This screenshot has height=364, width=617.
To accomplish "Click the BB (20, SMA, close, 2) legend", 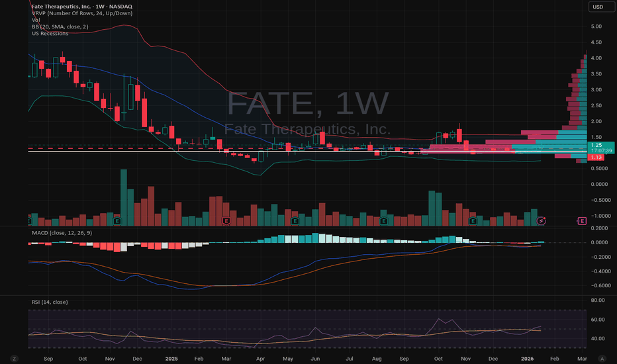I will coord(60,26).
